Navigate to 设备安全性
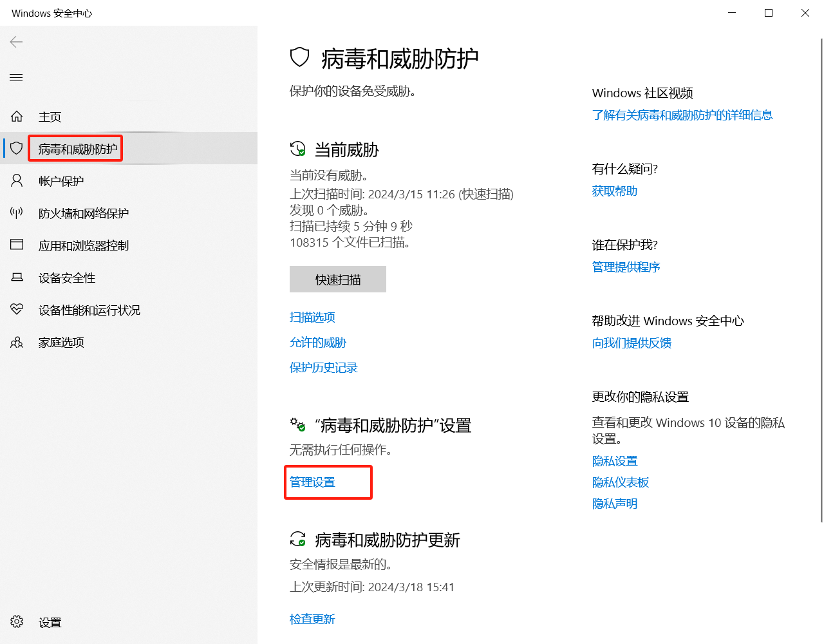This screenshot has height=644, width=824. (129, 278)
